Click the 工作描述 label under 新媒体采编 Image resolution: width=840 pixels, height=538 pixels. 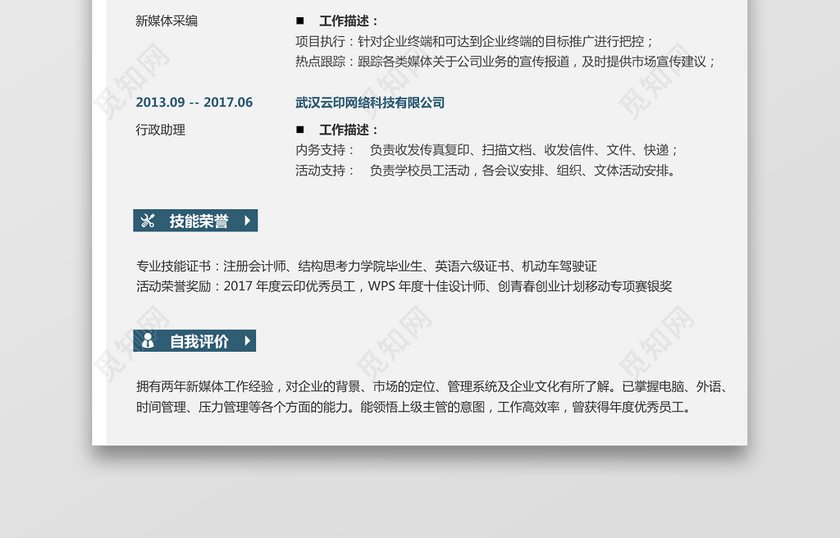[x=349, y=21]
